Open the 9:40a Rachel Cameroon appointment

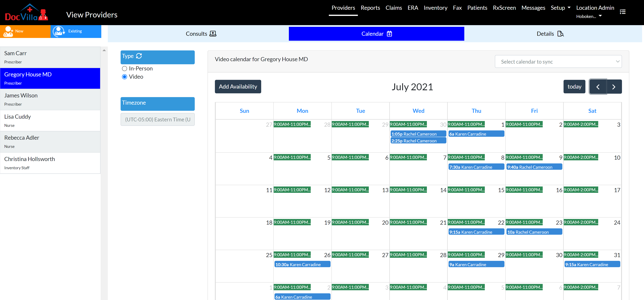click(534, 167)
